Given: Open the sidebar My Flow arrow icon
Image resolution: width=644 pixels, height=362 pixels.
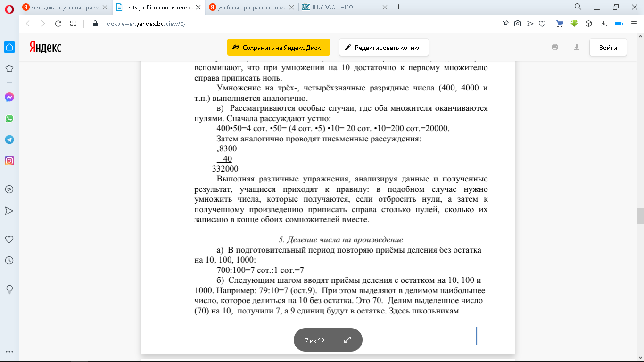Looking at the screenshot, I should point(9,210).
